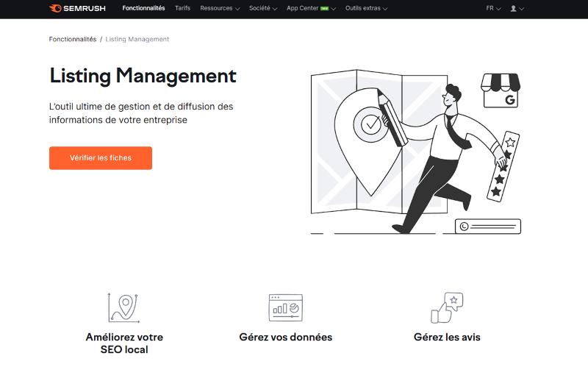Screen dimensions: 588x392
Task: Click the Listing Management page heading
Action: (x=143, y=76)
